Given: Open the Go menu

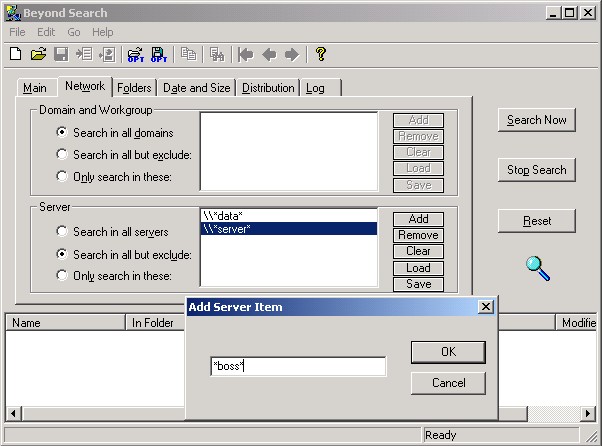Looking at the screenshot, I should [74, 32].
